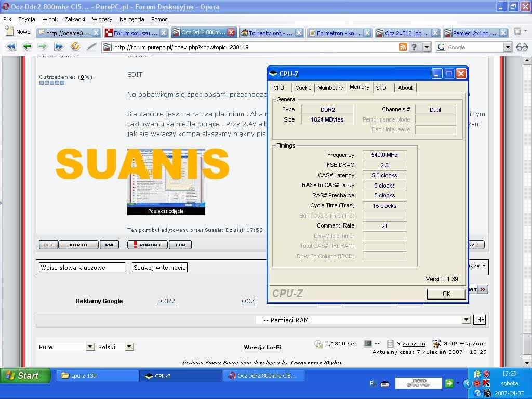Screen dimensions: 532x399
Task: Click the 540.0 MHz frequency value
Action: tap(384, 155)
